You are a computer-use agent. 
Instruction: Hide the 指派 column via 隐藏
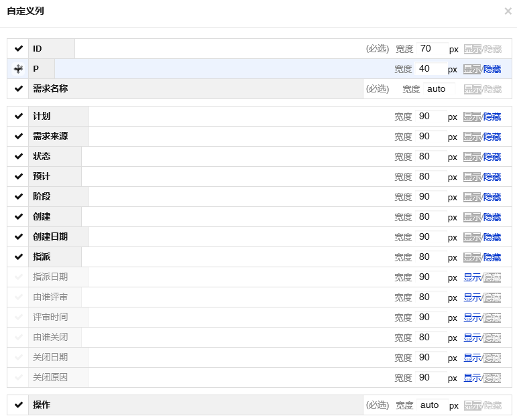(492, 257)
